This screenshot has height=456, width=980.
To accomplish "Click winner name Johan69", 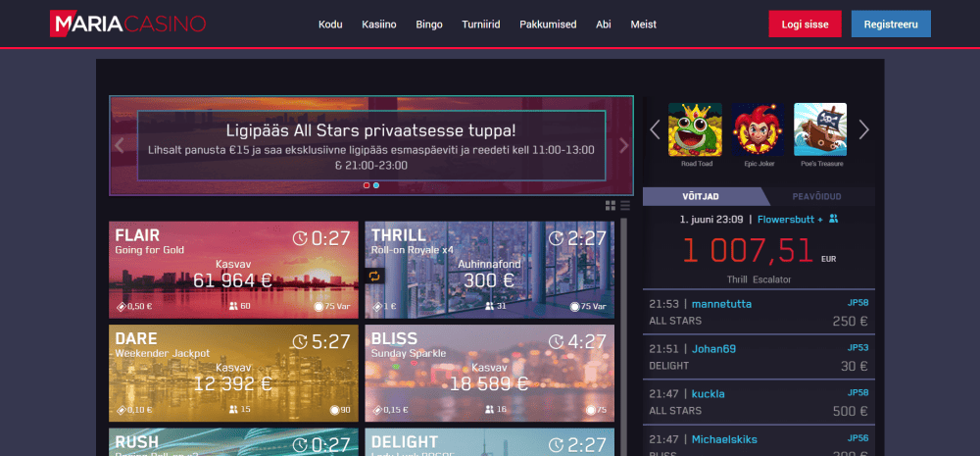I will (713, 349).
